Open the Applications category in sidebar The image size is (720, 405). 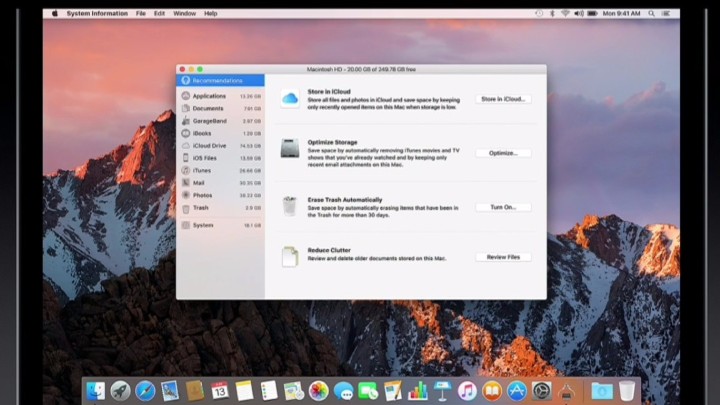pyautogui.click(x=220, y=96)
